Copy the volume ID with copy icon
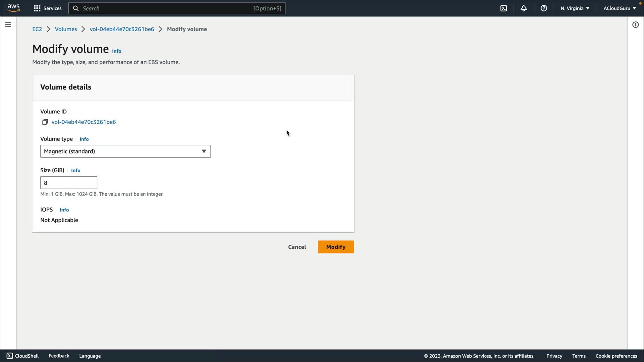The image size is (644, 362). tap(45, 122)
